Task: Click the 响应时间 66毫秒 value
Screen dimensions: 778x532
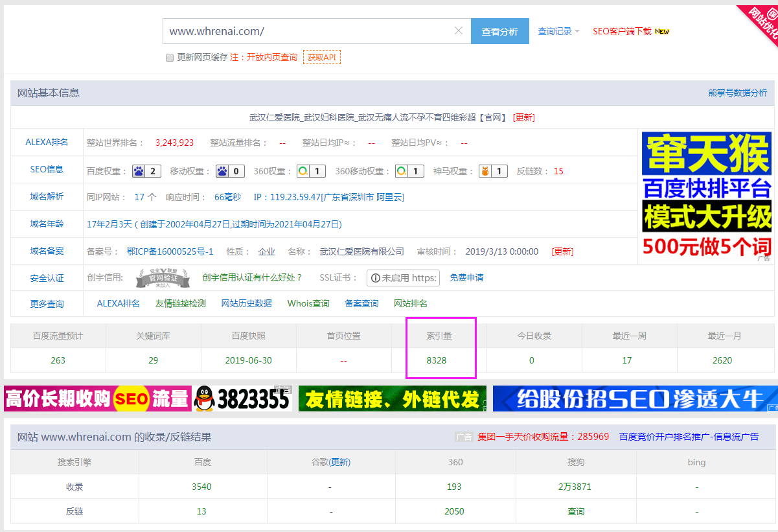Action: 227,197
